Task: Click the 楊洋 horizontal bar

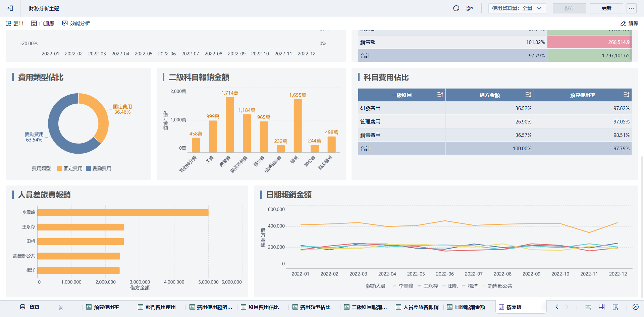Action: click(x=78, y=270)
